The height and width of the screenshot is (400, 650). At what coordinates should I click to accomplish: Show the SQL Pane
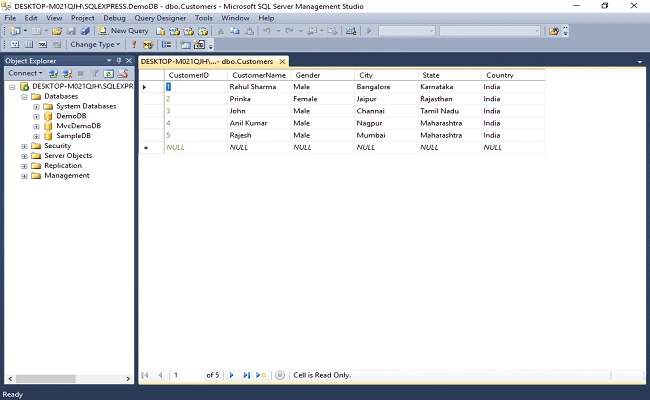click(x=43, y=44)
